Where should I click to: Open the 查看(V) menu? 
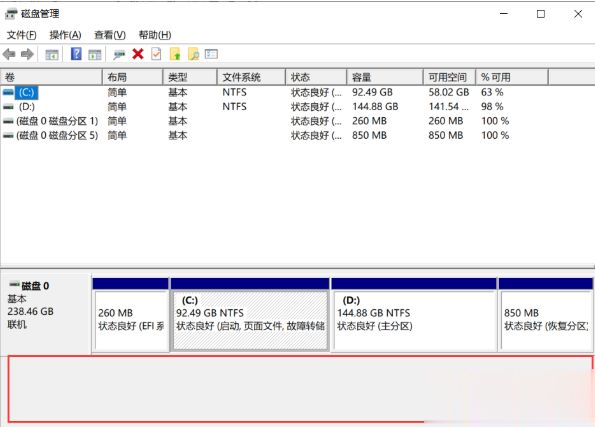110,35
